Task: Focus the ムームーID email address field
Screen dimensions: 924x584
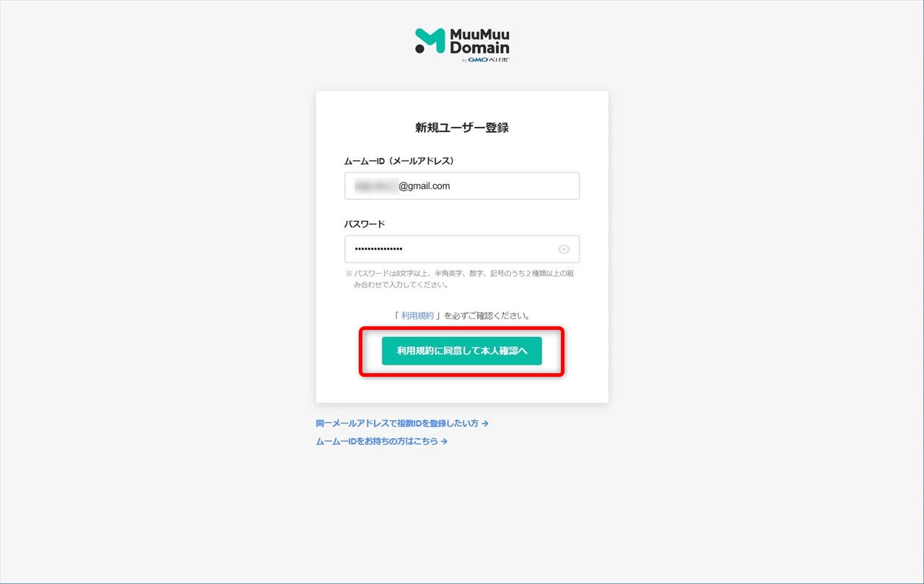Action: [x=462, y=186]
